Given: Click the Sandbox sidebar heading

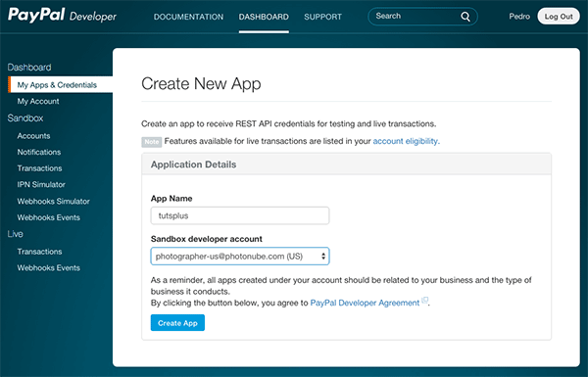Looking at the screenshot, I should (x=25, y=118).
